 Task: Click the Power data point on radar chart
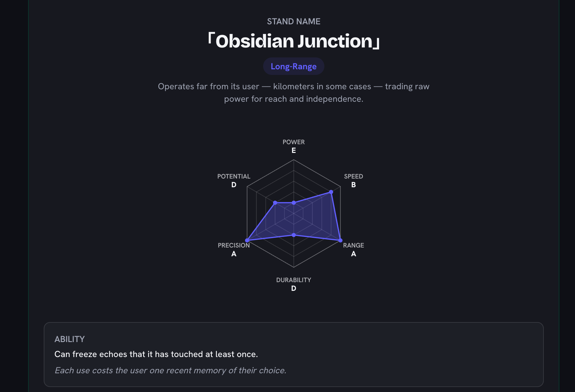point(293,203)
